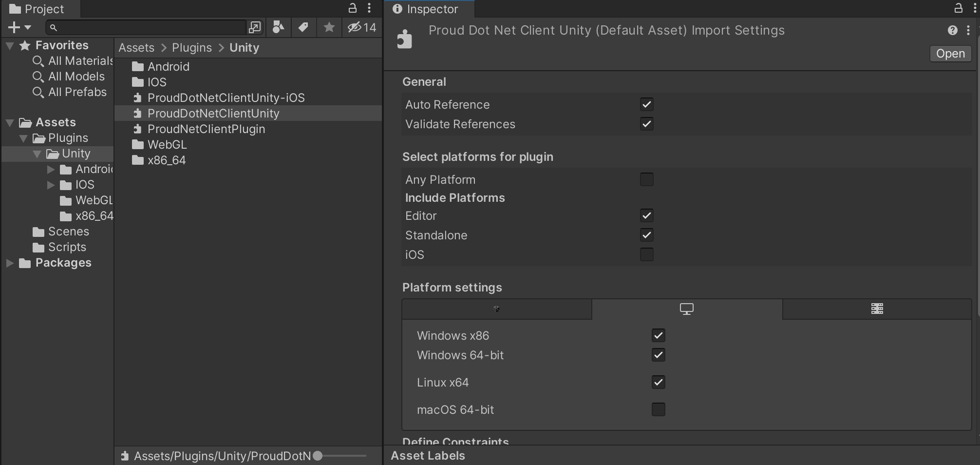Click the search by type filter icon

click(x=278, y=27)
